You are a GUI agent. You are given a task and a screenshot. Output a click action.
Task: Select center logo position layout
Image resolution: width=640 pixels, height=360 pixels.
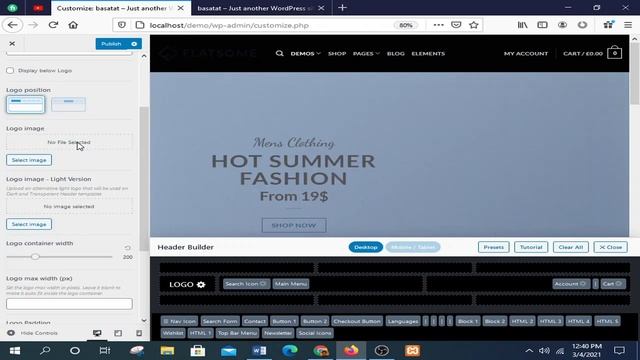(69, 104)
